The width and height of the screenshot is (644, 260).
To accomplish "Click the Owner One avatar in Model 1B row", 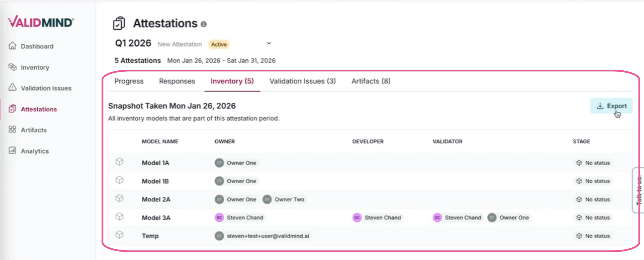I will [219, 181].
